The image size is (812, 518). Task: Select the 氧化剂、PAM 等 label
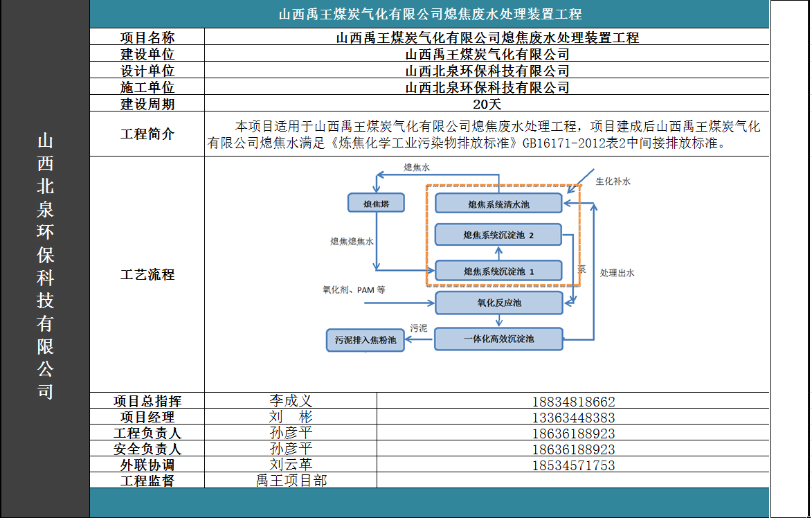point(354,289)
